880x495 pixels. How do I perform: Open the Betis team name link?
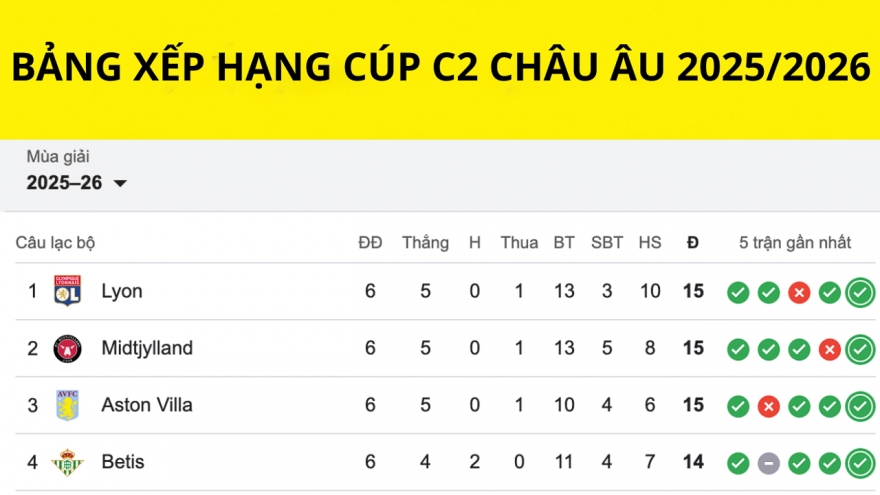pos(123,462)
